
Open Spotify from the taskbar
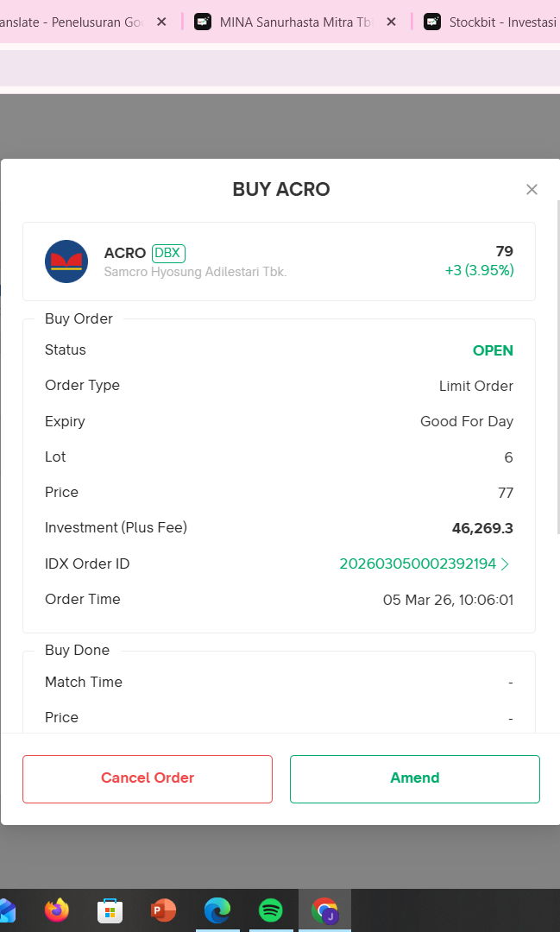pos(271,910)
